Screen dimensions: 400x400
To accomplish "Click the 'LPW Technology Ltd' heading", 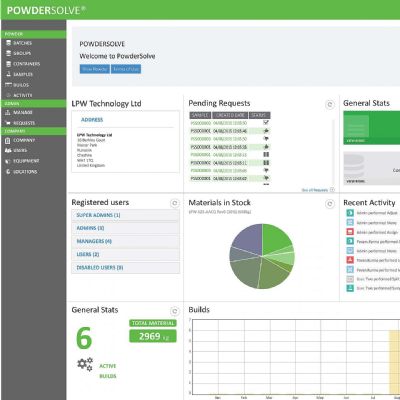I will pyautogui.click(x=106, y=104).
